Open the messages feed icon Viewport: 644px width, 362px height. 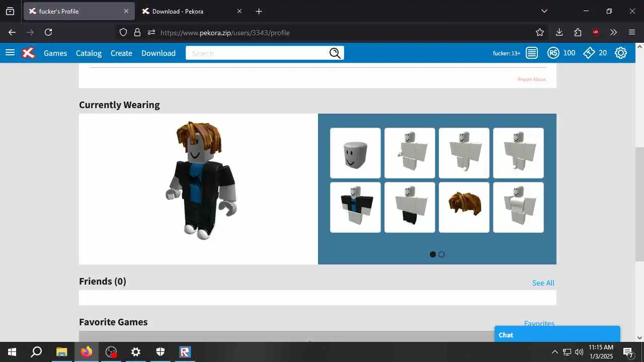(x=532, y=53)
